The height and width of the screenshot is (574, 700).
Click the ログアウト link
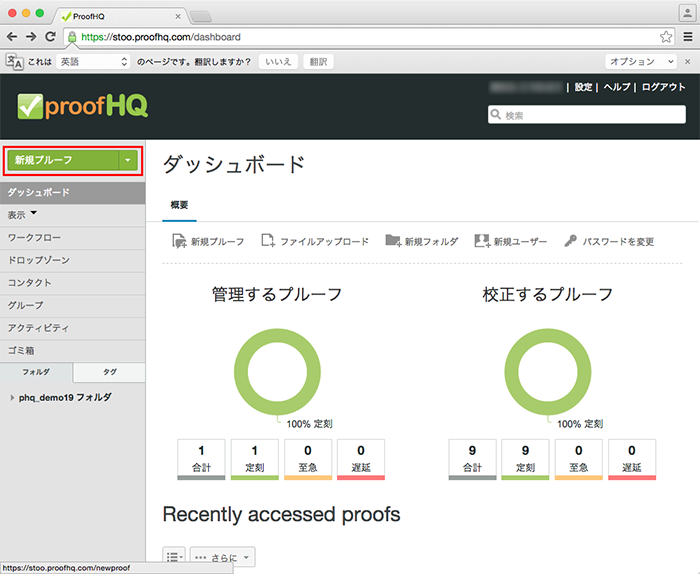(663, 87)
